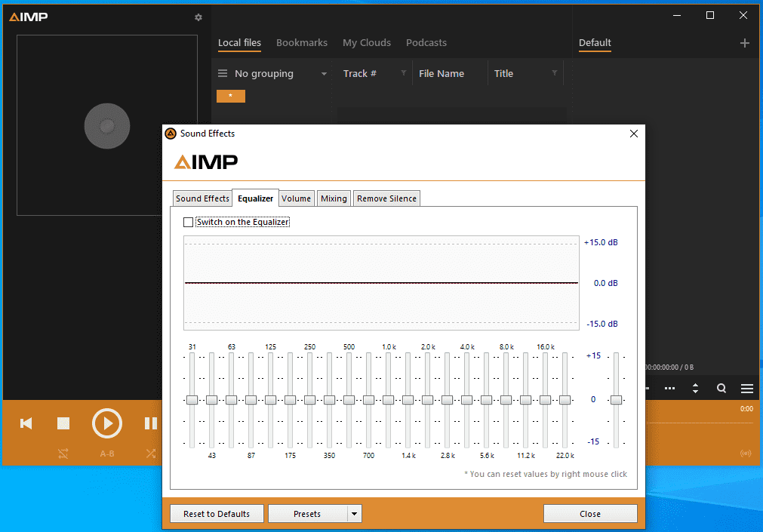Open the Track # column filter icon
The image size is (763, 532).
[404, 73]
